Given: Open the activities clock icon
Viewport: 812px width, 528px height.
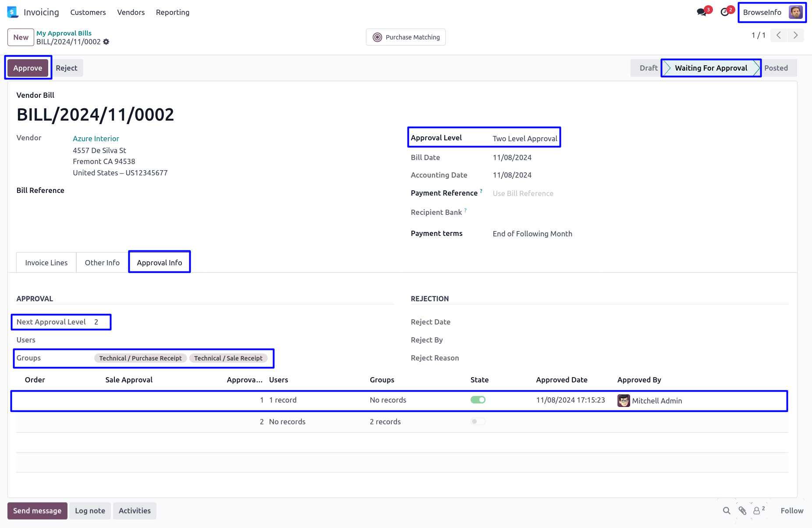Looking at the screenshot, I should click(x=725, y=12).
